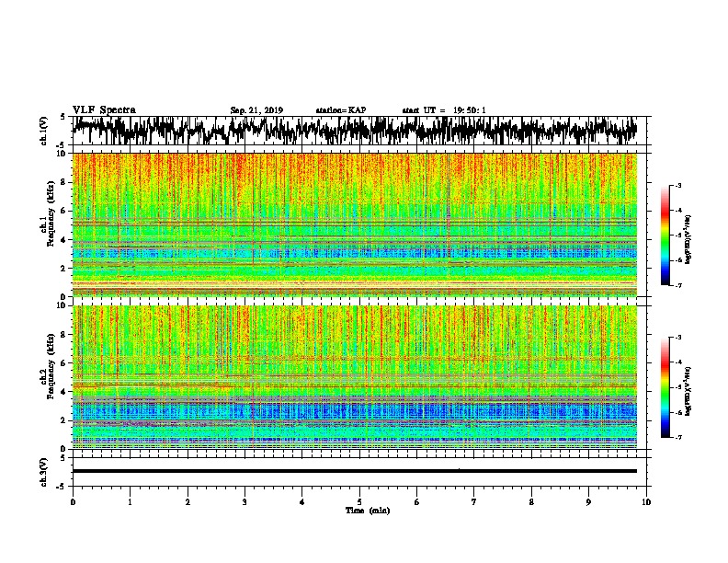
Task: Click time axis tick label "7"
Action: tap(474, 502)
